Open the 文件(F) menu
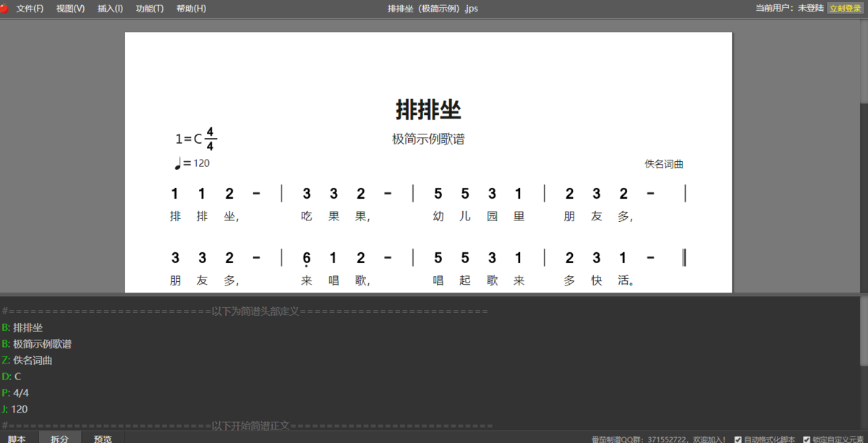The height and width of the screenshot is (443, 868). [x=30, y=9]
